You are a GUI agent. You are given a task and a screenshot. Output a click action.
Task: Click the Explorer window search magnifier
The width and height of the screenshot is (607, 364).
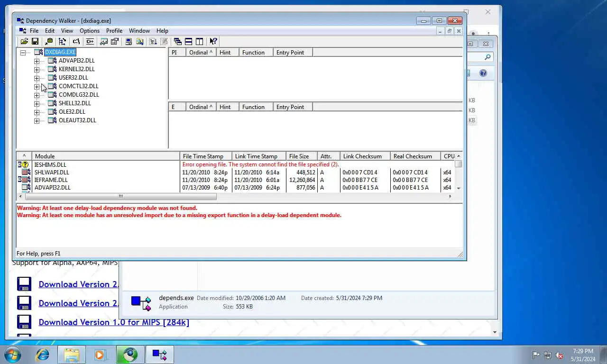pyautogui.click(x=487, y=57)
